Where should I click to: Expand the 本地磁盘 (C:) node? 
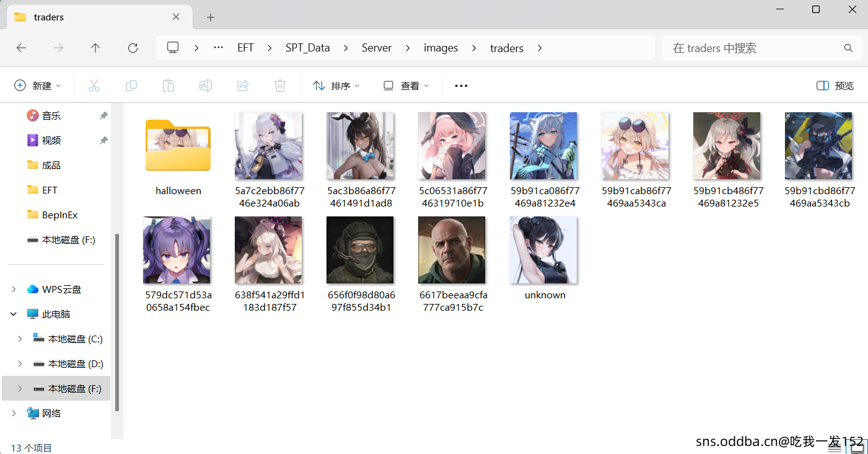(x=20, y=339)
